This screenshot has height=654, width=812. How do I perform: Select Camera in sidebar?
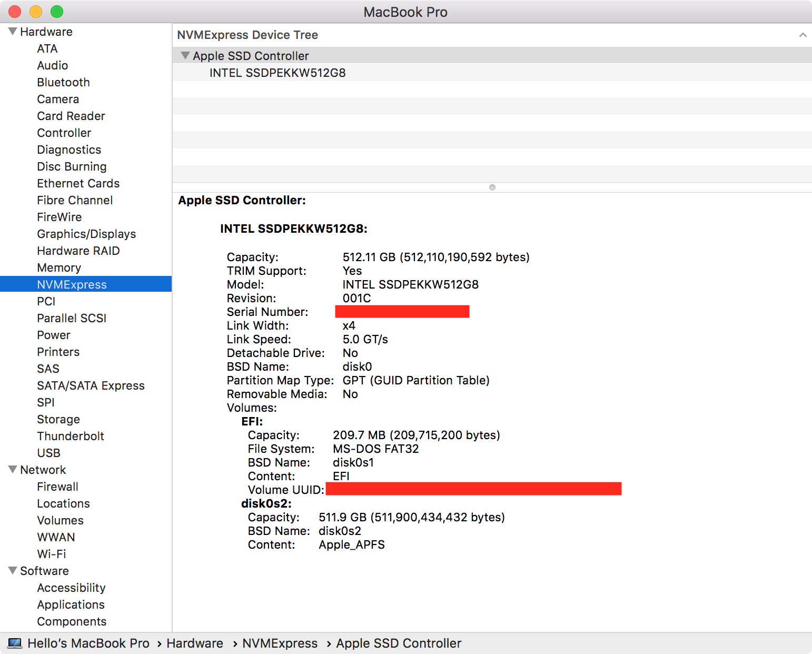(58, 99)
